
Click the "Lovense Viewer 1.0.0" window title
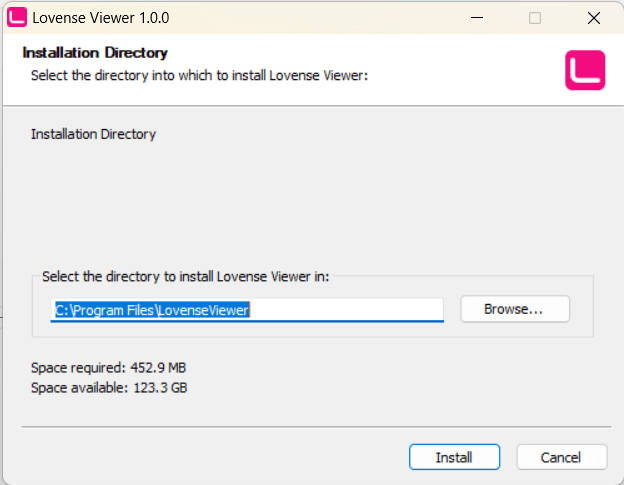pos(101,18)
